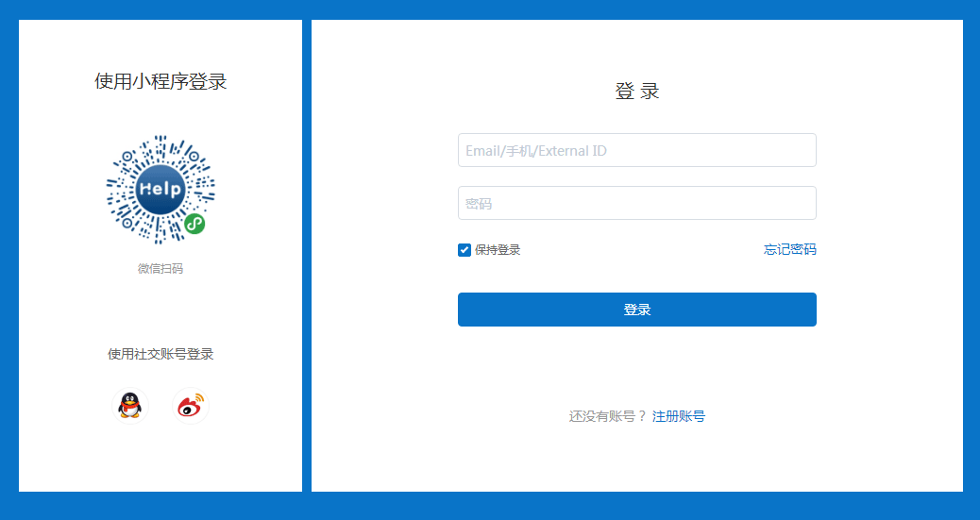Click the 使用小程序登录 heading
Image resolution: width=980 pixels, height=520 pixels.
[x=161, y=81]
